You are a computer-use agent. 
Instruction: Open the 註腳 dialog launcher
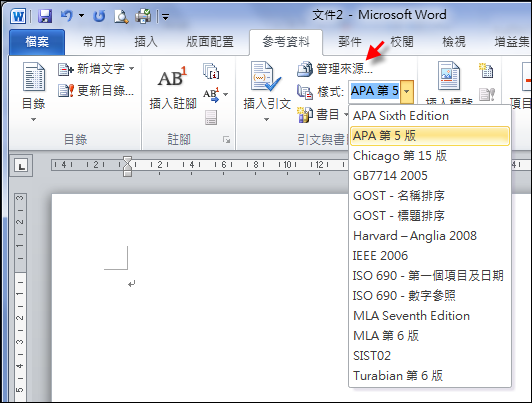click(x=226, y=139)
